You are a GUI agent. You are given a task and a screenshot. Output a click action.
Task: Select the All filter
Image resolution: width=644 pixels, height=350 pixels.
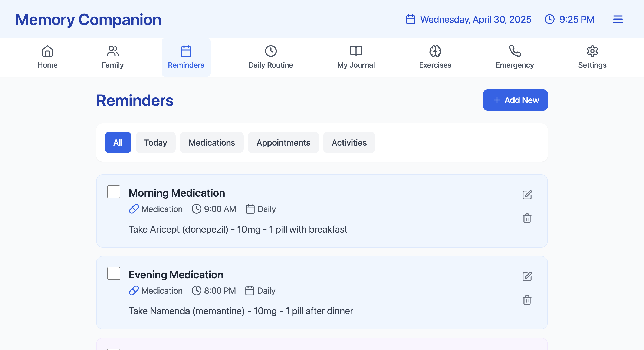tap(118, 142)
